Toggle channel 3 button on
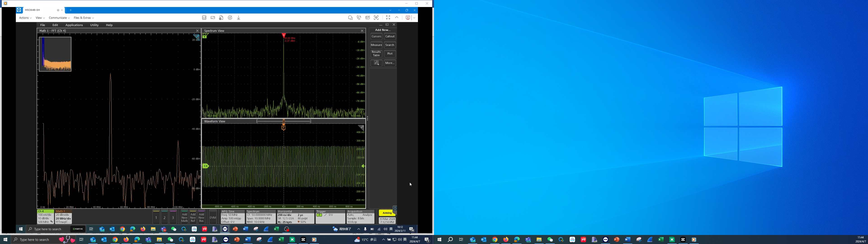 click(x=173, y=217)
